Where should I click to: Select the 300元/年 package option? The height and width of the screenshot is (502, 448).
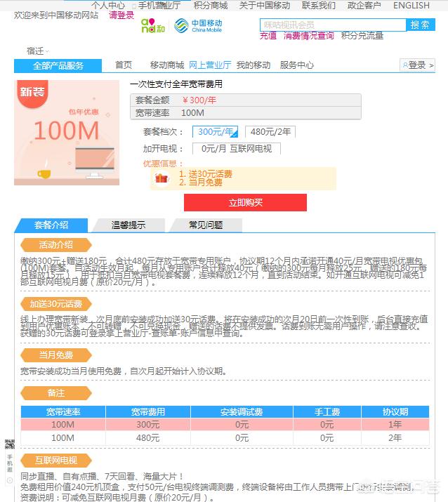[x=215, y=131]
